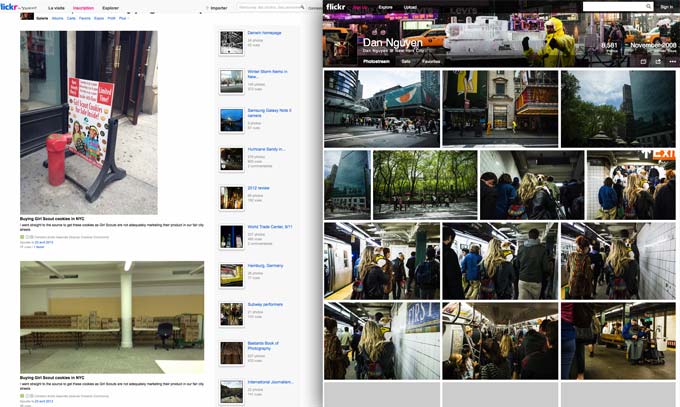Select the 'Favoris' tab
This screenshot has width=680, height=407.
click(x=85, y=18)
